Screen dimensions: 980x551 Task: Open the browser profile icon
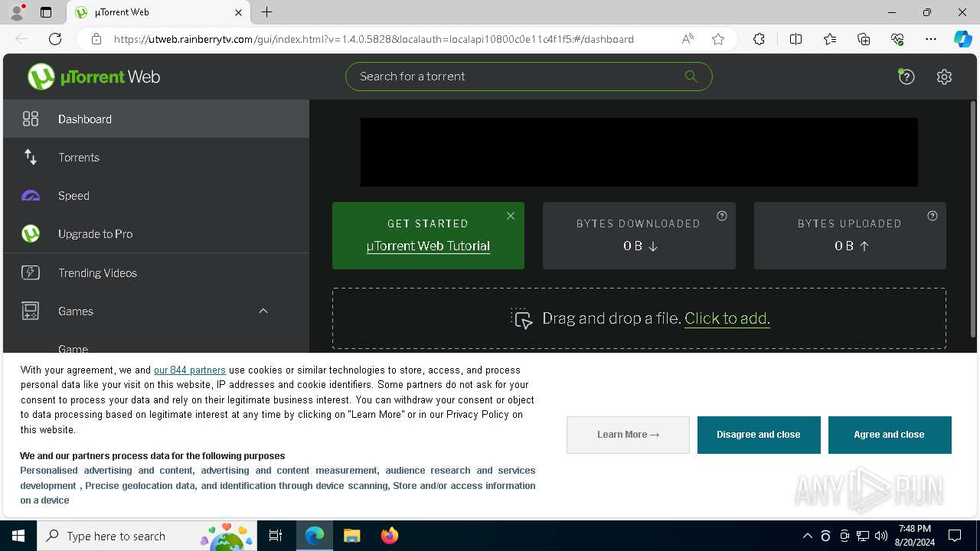tap(17, 12)
